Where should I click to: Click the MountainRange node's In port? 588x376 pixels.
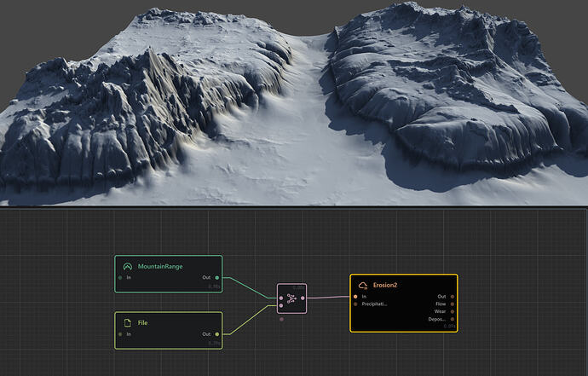click(120, 278)
